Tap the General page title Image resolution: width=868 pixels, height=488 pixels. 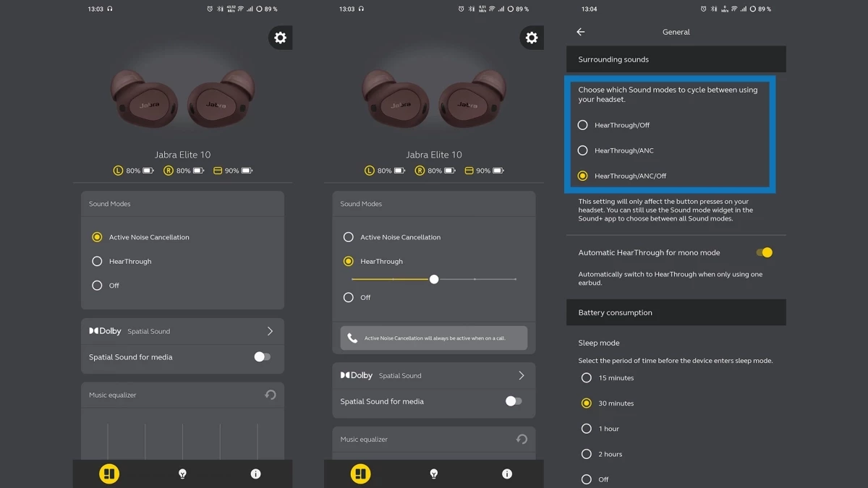[x=676, y=32]
